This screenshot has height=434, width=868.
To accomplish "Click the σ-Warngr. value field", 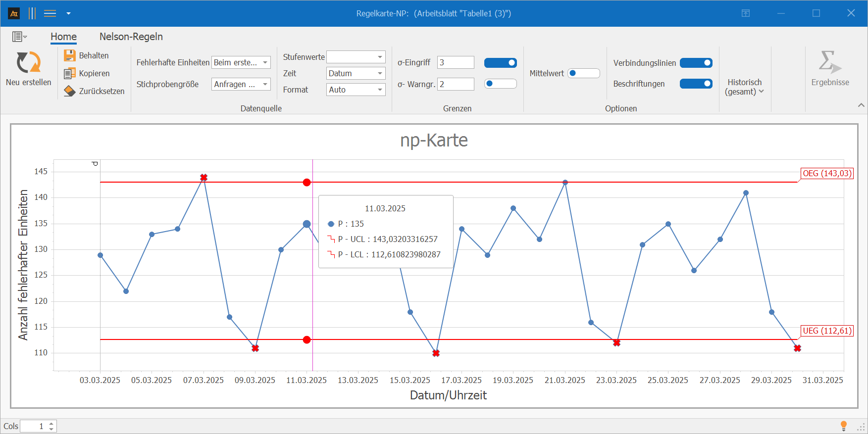I will tap(456, 84).
